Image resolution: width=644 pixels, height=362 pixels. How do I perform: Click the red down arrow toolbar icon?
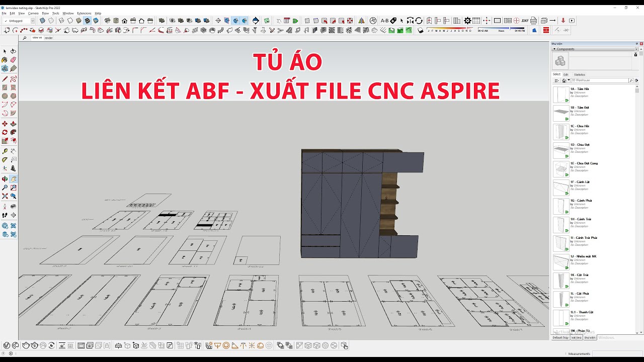(x=563, y=21)
